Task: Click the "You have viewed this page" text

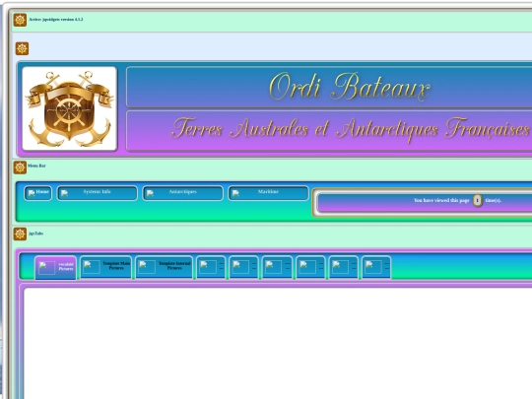Action: click(x=441, y=201)
